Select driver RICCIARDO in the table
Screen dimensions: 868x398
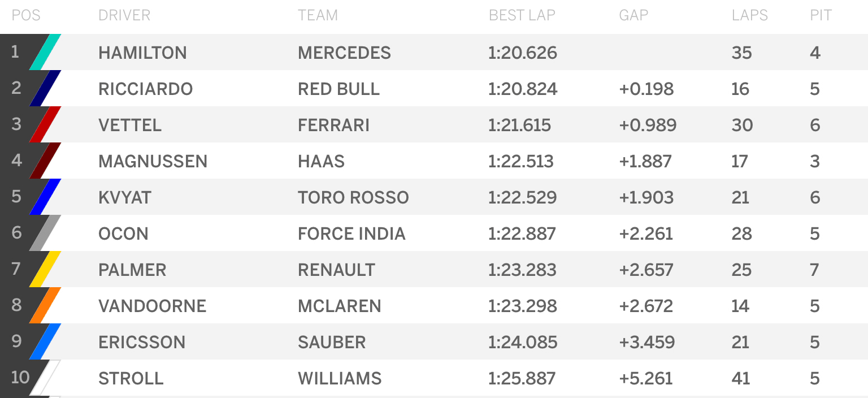145,89
